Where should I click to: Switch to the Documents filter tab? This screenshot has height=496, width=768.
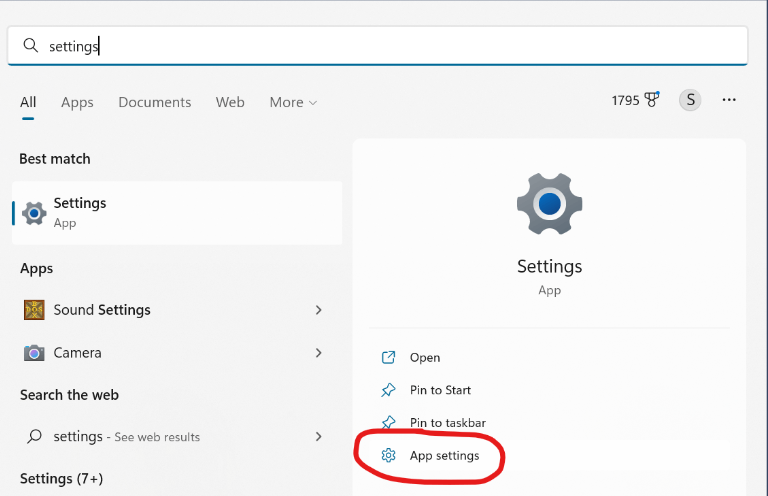[x=155, y=102]
